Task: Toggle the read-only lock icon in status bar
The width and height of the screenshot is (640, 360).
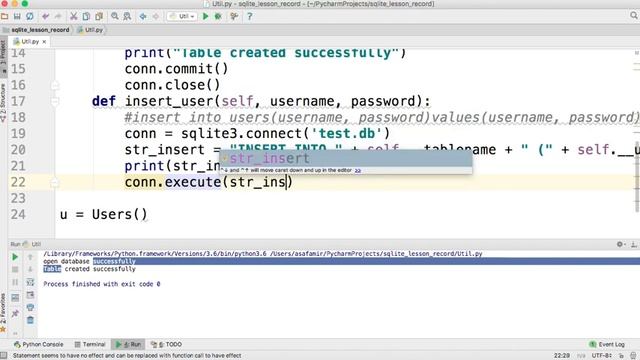Action: [x=621, y=356]
